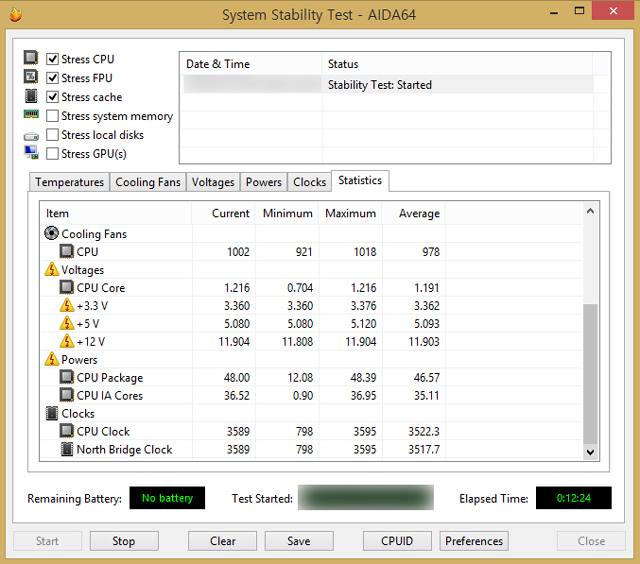Click the Elapsed Time display 0:12:24

coord(573,498)
